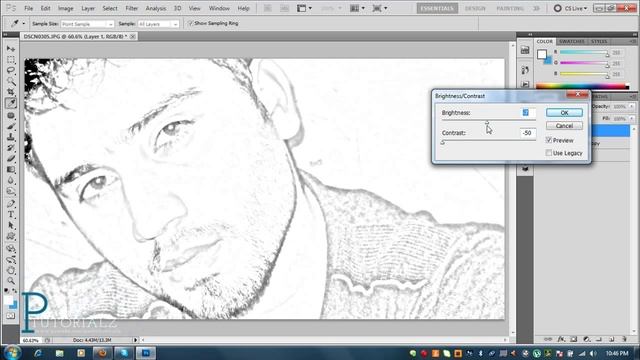Select the Gradient tool
This screenshot has height=360, width=640.
point(11,169)
